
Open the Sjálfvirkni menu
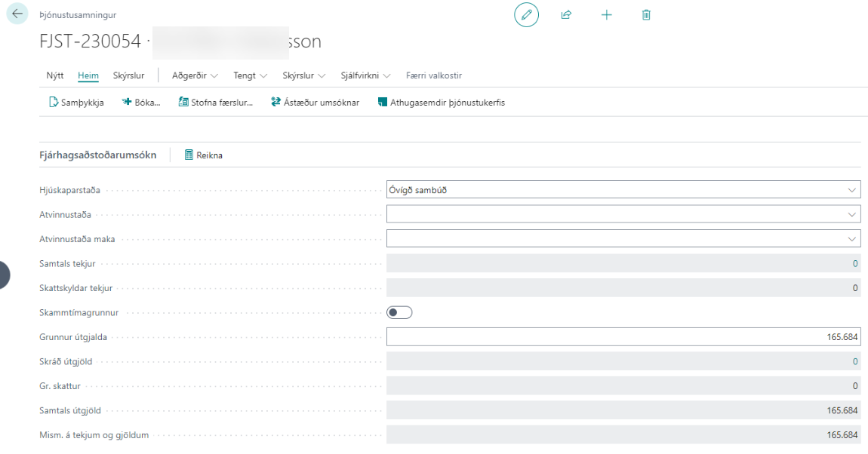click(365, 75)
